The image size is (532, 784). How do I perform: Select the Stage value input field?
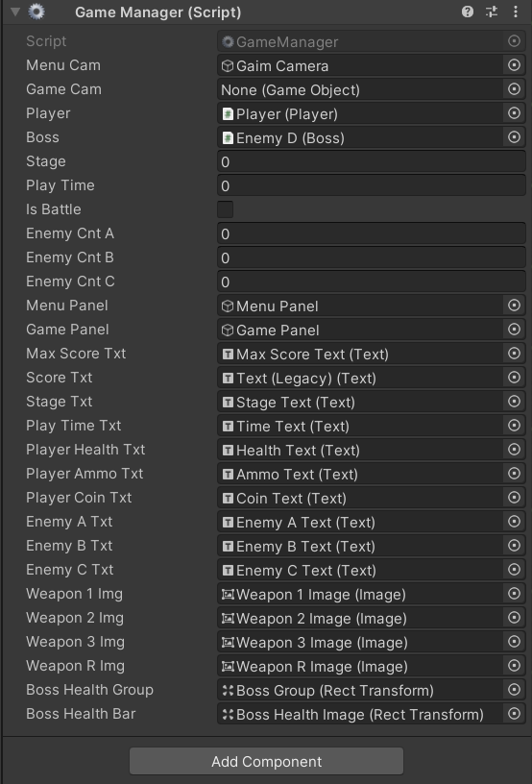371,161
